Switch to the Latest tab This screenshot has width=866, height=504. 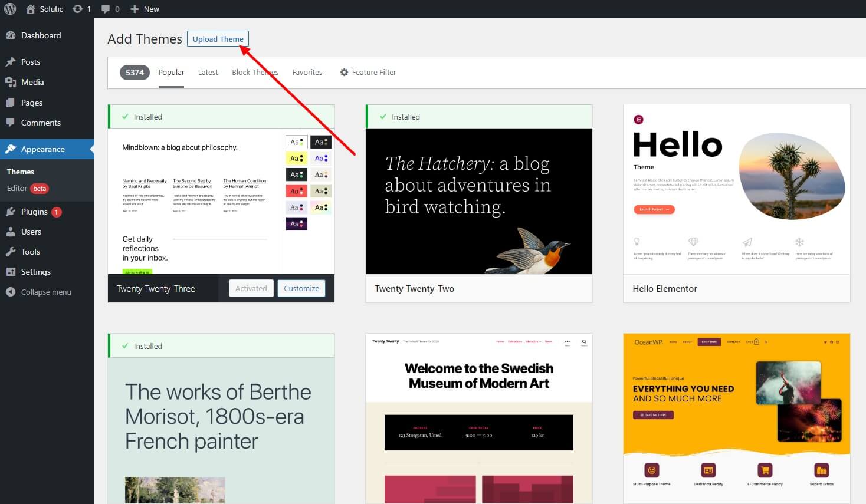click(208, 72)
